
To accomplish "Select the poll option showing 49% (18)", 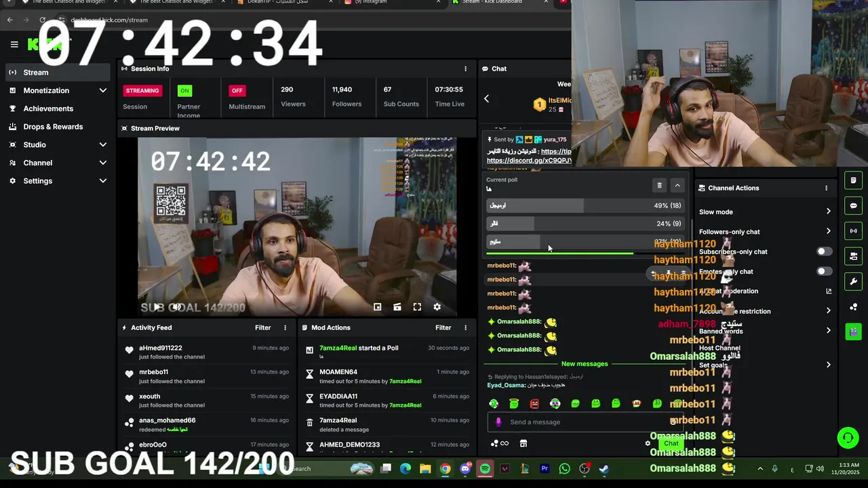I will pyautogui.click(x=585, y=205).
